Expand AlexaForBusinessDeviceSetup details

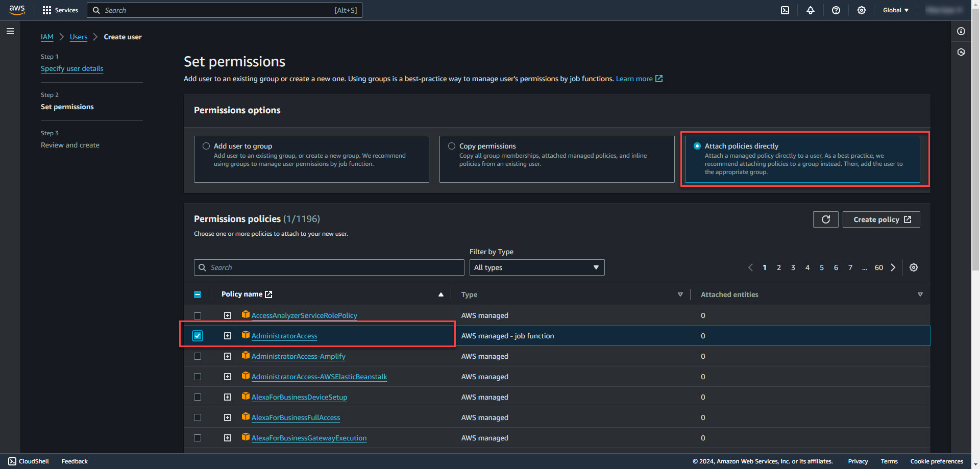228,397
